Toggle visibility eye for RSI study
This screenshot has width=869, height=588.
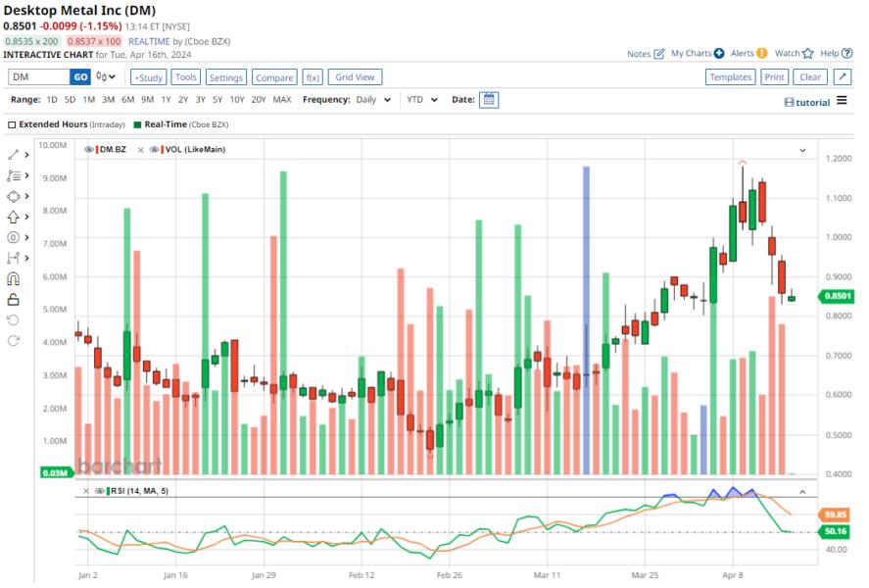pos(100,491)
